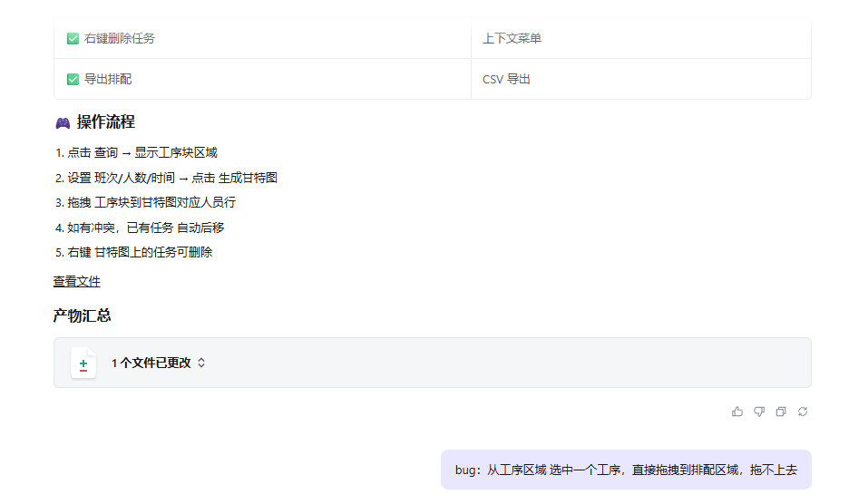Open the 查看文件 link
The image size is (849, 504).
pyautogui.click(x=77, y=282)
